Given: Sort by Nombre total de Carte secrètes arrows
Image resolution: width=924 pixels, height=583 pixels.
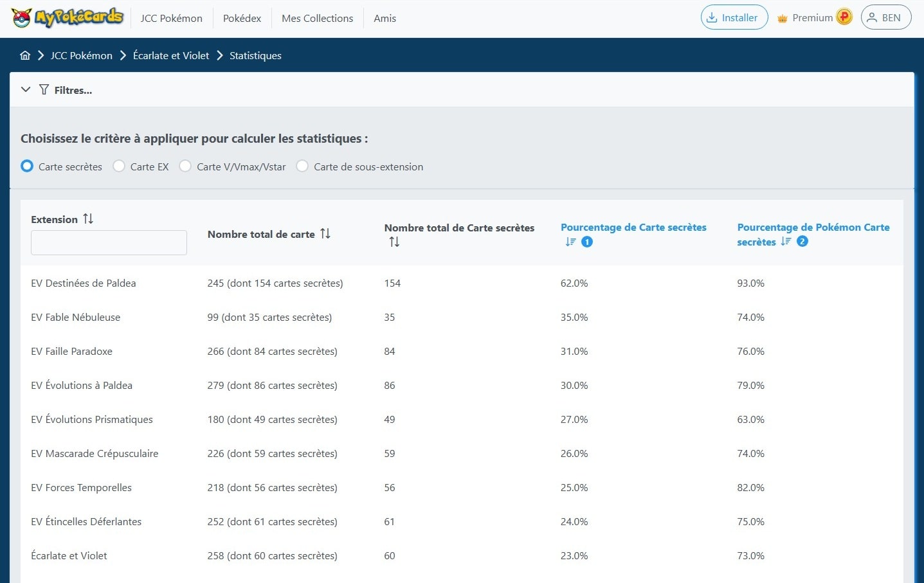Looking at the screenshot, I should click(394, 242).
